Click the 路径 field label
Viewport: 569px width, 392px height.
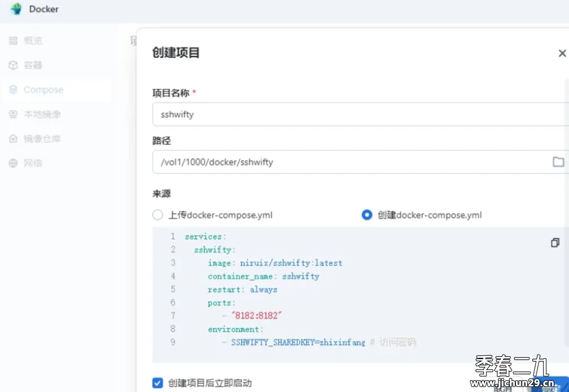[x=161, y=141]
